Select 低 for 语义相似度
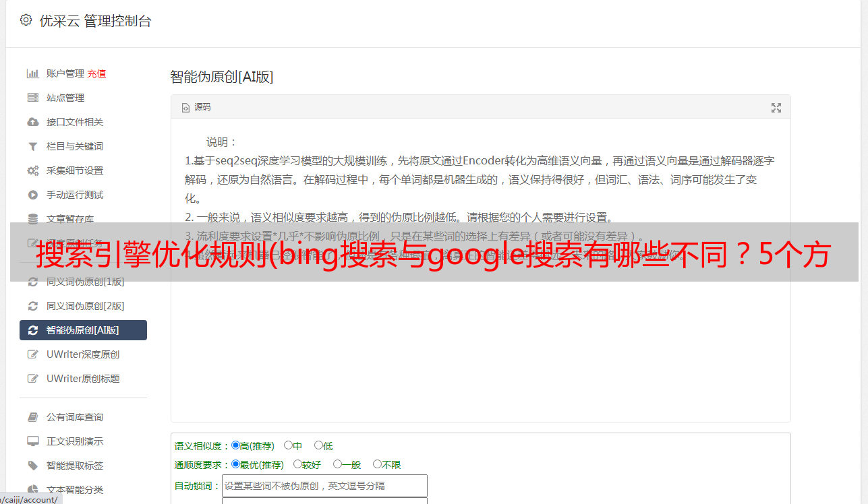 318,445
